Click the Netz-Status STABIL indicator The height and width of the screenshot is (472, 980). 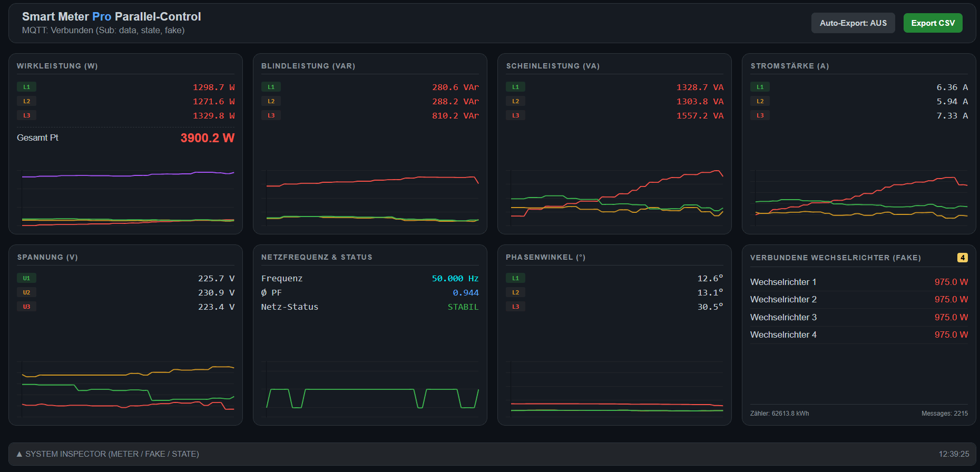point(463,307)
